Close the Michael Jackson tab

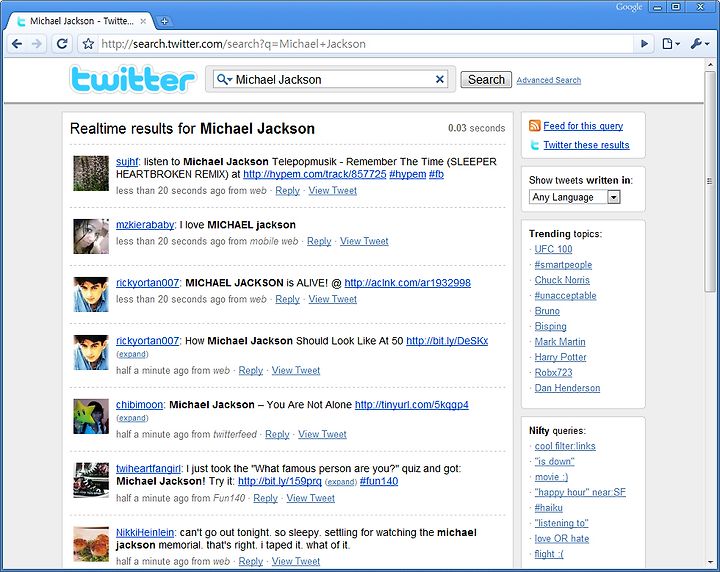tap(143, 21)
